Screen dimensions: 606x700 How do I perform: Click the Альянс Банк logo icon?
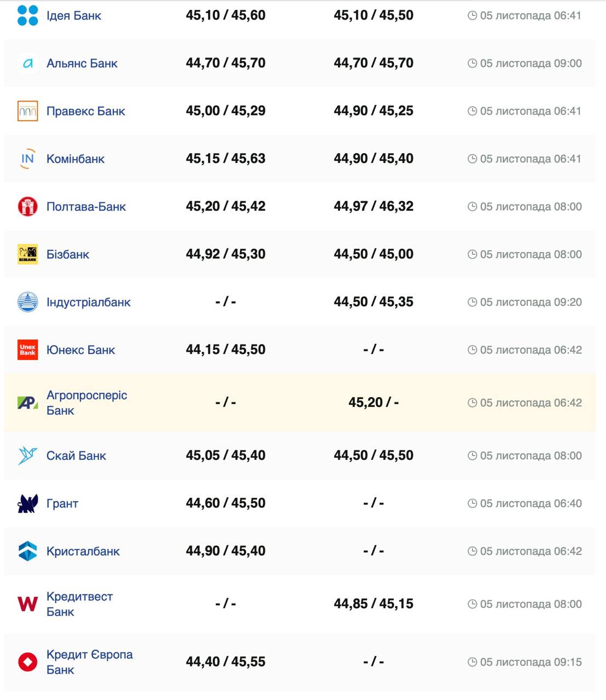[x=28, y=63]
